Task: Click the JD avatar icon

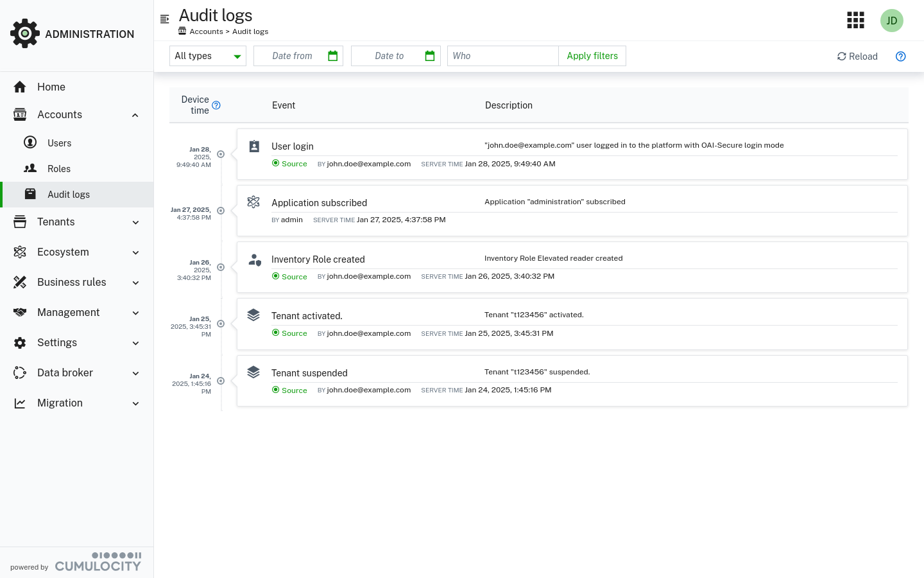Action: point(892,20)
